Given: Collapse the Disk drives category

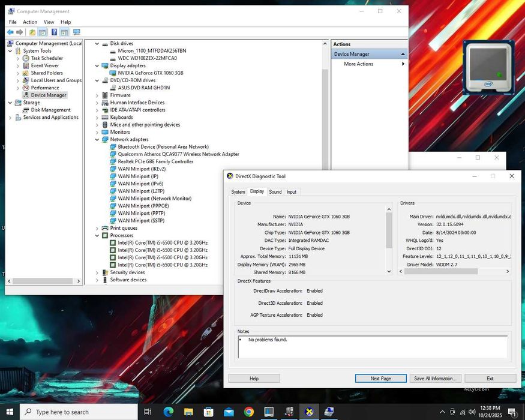Looking at the screenshot, I should click(97, 44).
